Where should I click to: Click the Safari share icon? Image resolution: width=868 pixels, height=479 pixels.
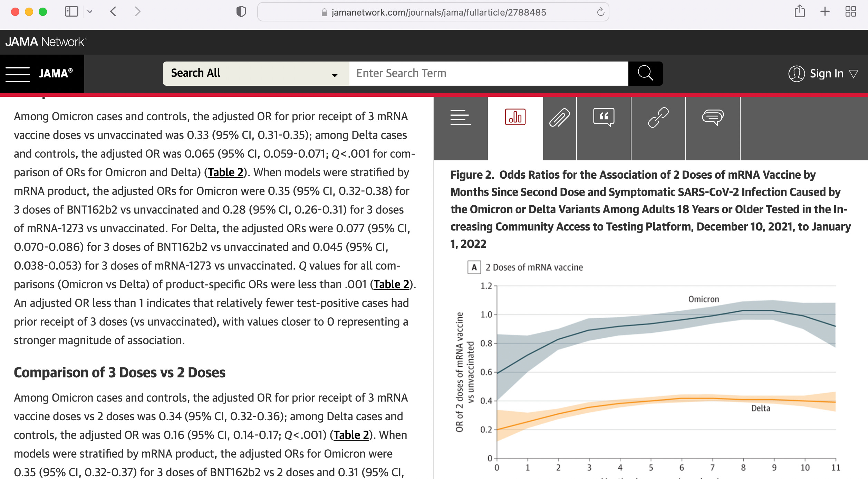[800, 12]
